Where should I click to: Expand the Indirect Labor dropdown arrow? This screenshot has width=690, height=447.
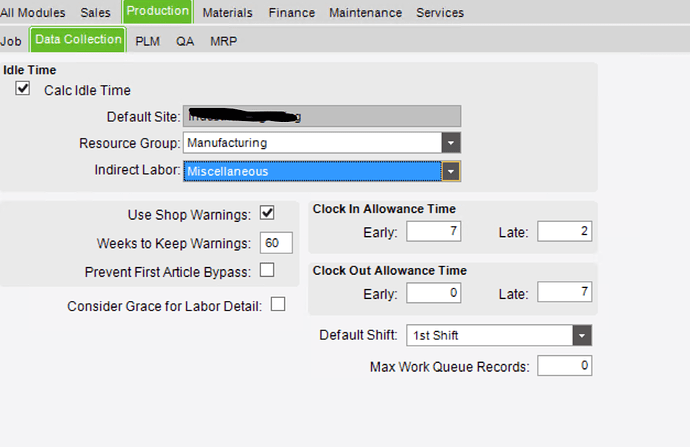451,172
